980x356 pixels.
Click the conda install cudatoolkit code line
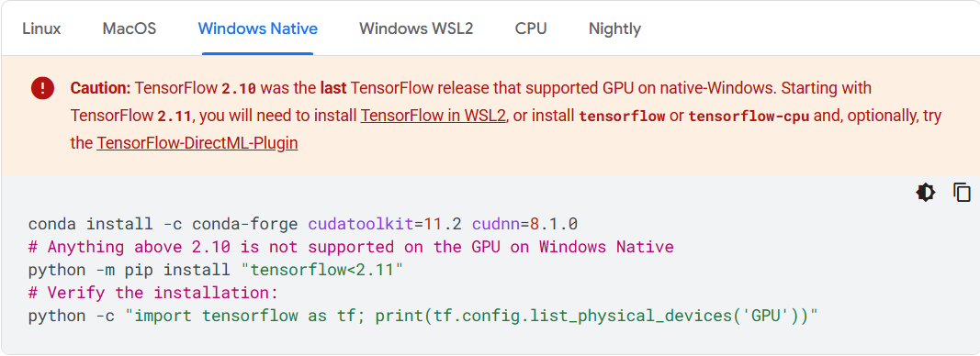point(303,224)
